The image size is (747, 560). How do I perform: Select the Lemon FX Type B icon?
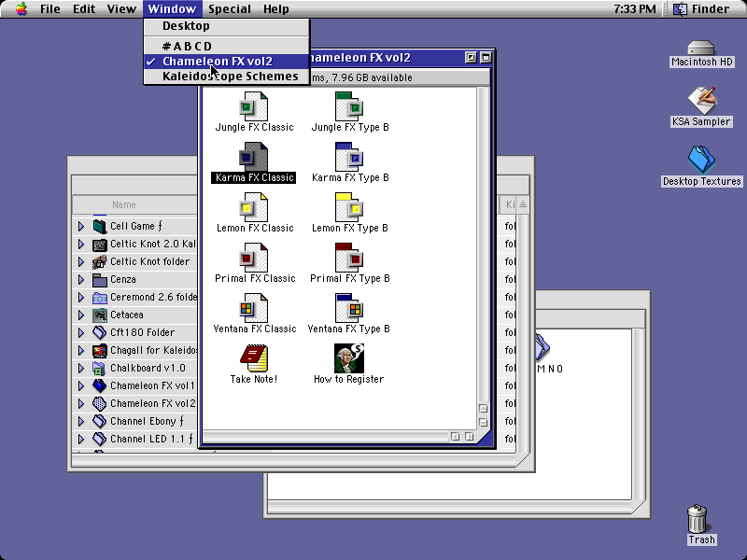click(349, 207)
